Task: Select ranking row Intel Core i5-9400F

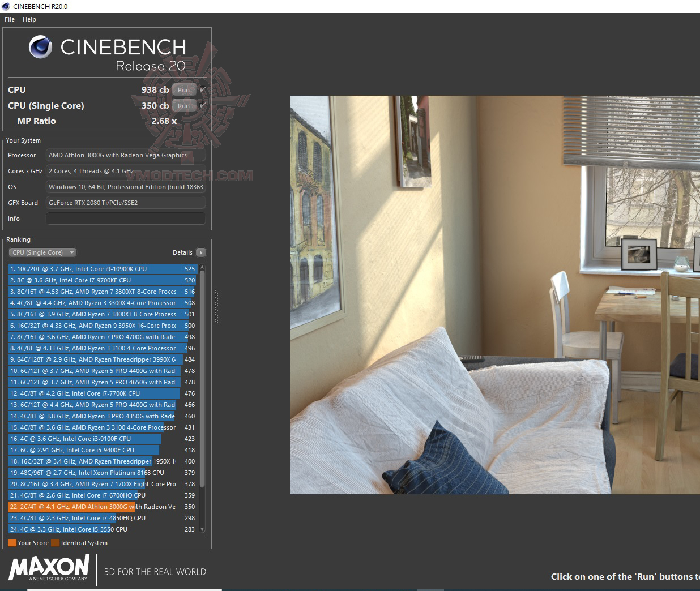Action: (103, 450)
